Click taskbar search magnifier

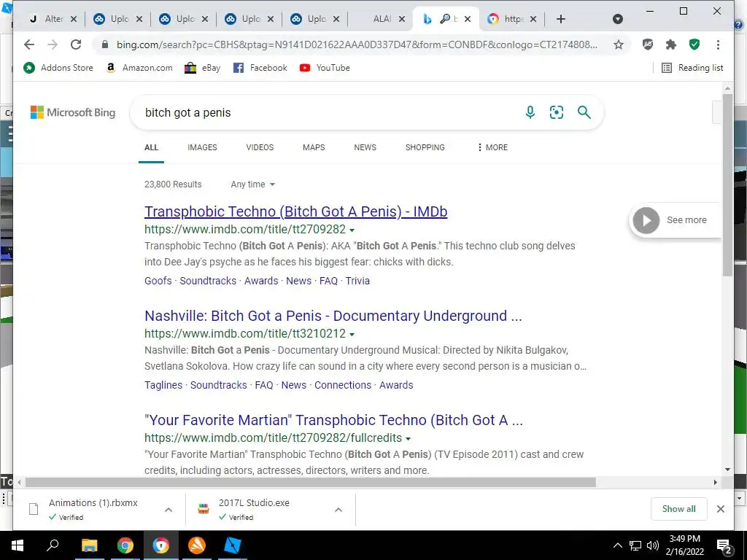click(x=53, y=545)
